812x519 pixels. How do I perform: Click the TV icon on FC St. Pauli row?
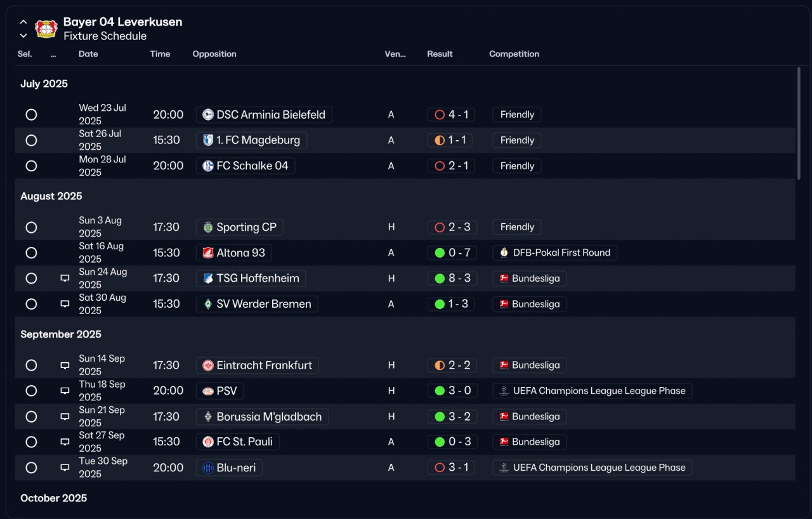[65, 442]
